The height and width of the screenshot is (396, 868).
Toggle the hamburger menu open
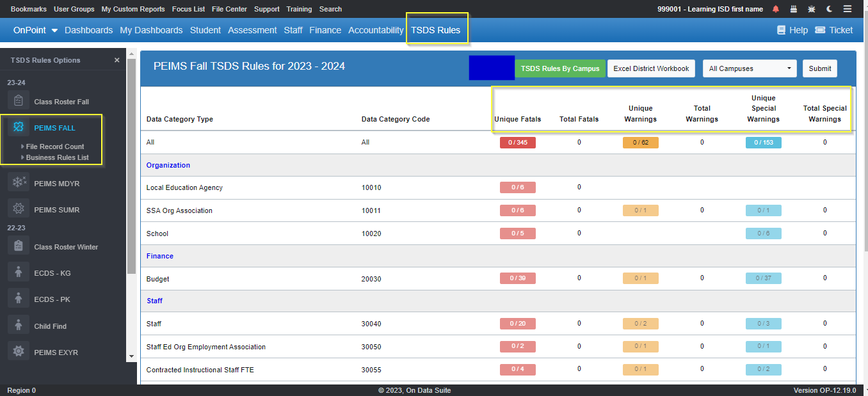(x=848, y=9)
